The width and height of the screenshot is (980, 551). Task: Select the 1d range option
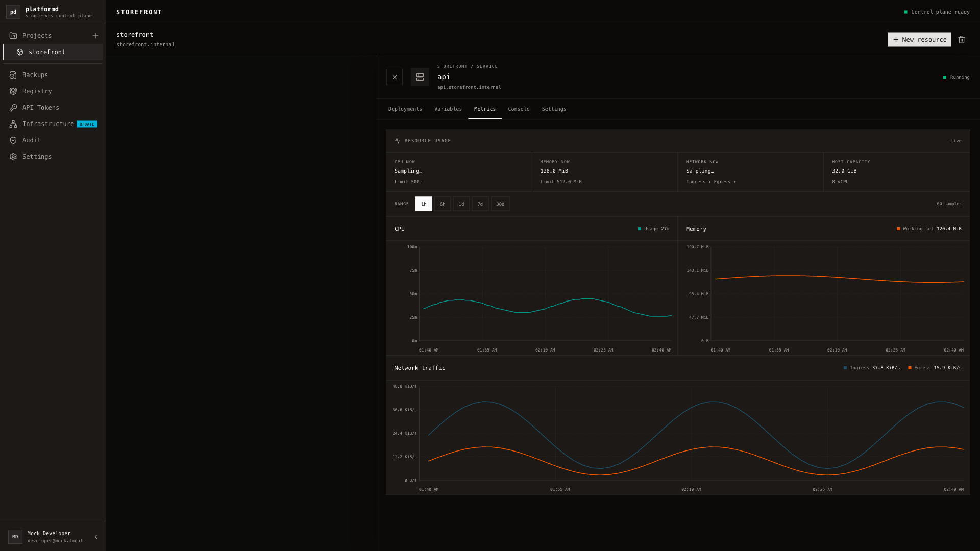coord(461,204)
